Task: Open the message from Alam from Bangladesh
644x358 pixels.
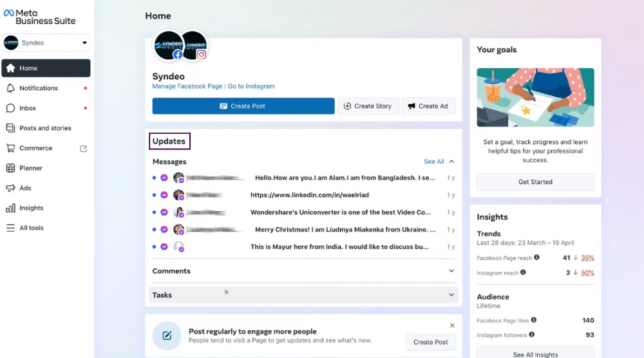Action: click(x=303, y=178)
